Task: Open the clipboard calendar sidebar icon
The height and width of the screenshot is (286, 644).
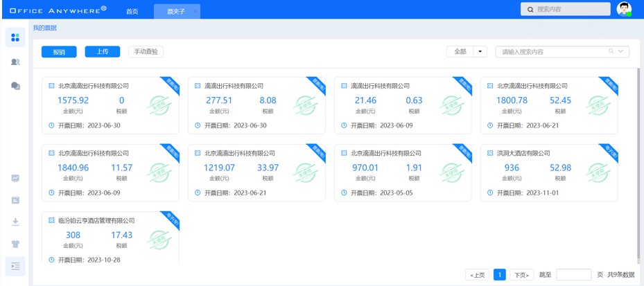Action: pos(15,200)
